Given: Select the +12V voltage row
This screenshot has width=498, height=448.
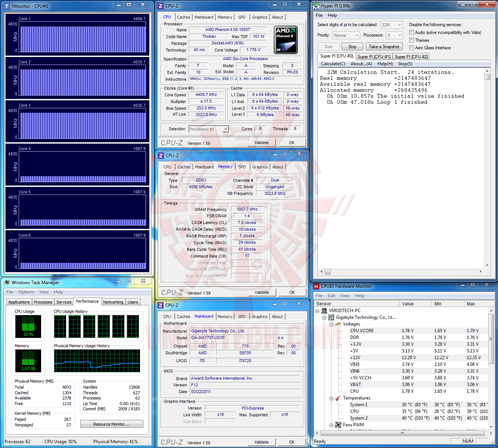Looking at the screenshot, I should (x=401, y=358).
